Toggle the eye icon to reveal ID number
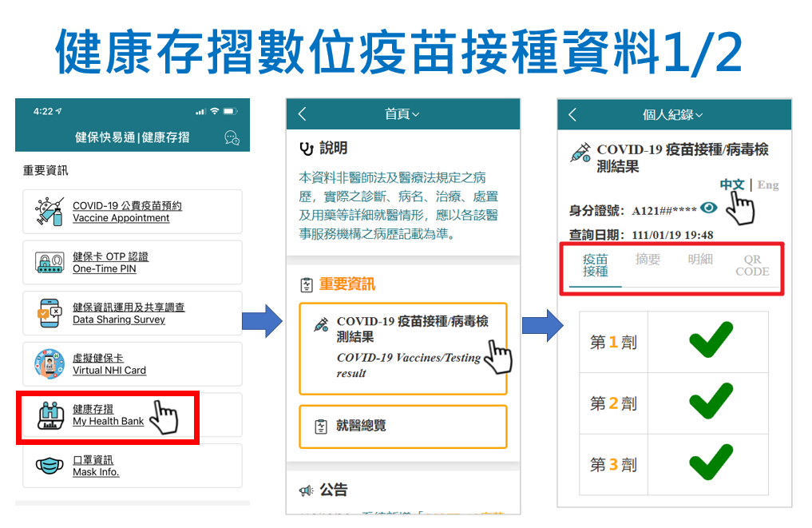The image size is (812, 528). [708, 209]
